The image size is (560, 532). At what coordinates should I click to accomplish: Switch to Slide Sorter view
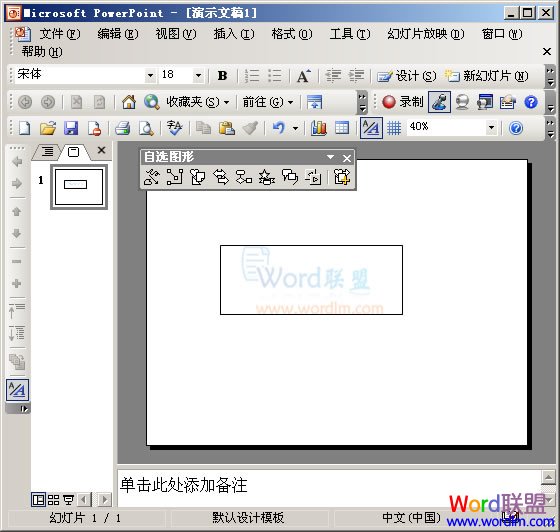pyautogui.click(x=54, y=500)
